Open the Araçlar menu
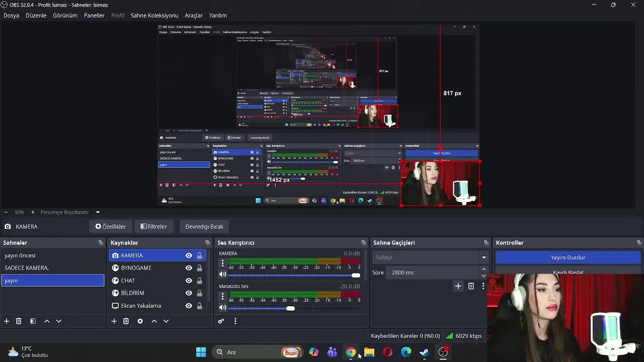The height and width of the screenshot is (362, 644). click(x=194, y=16)
